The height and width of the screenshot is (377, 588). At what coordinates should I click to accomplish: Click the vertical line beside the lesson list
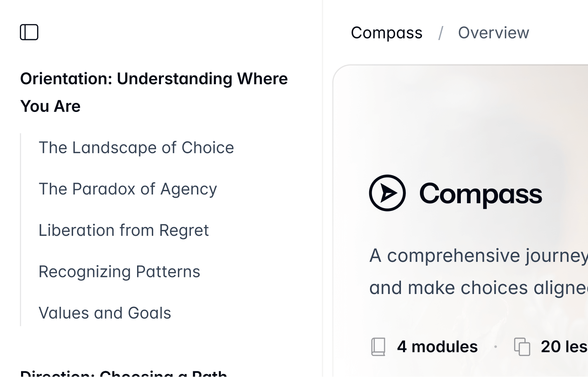(x=21, y=230)
